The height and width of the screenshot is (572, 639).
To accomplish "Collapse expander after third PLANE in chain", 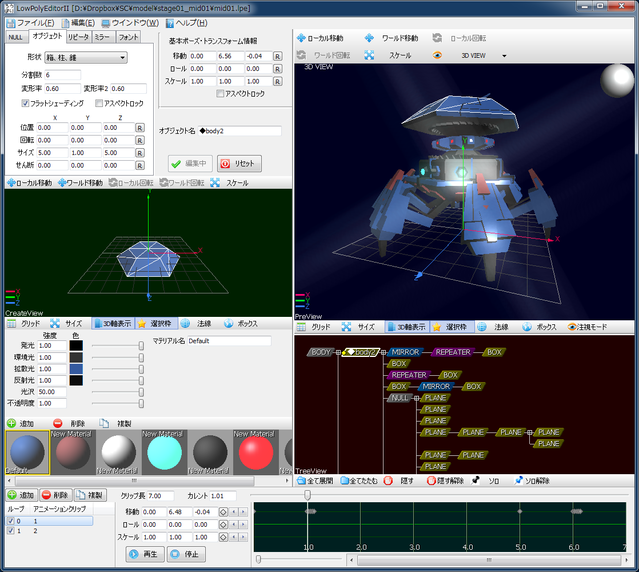I will 529,433.
